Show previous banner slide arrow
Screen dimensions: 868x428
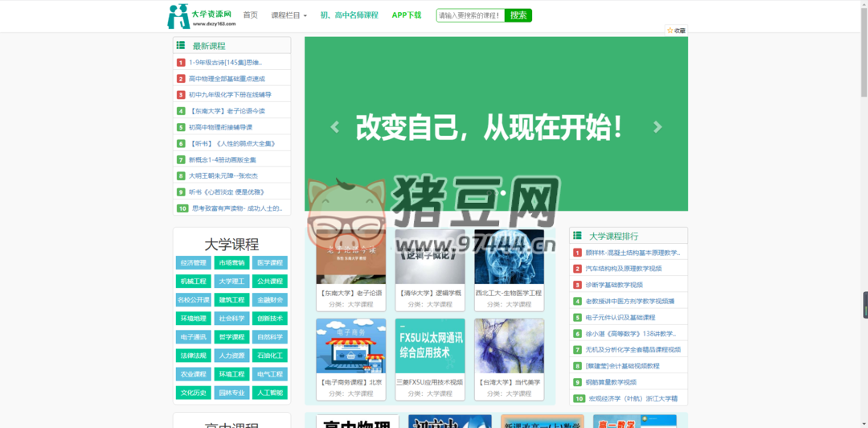click(x=334, y=127)
